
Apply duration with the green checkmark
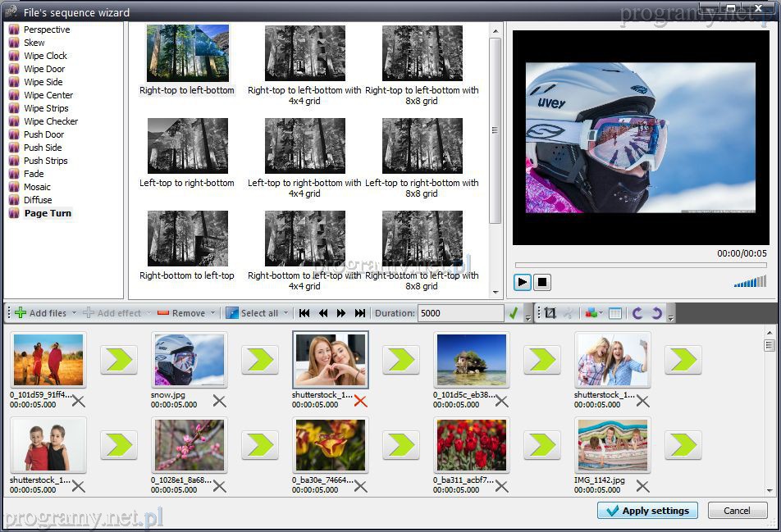click(514, 313)
